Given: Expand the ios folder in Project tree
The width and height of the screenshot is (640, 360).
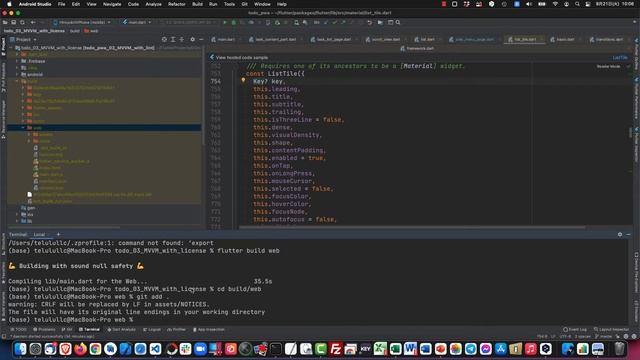Looking at the screenshot, I should coord(17,214).
